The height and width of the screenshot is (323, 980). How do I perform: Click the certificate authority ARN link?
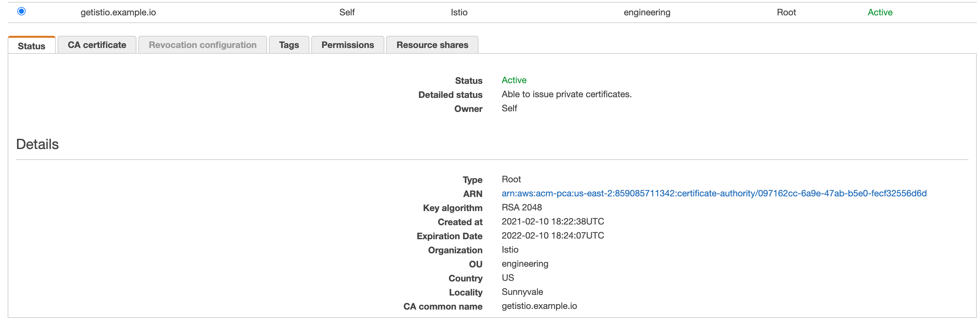714,193
